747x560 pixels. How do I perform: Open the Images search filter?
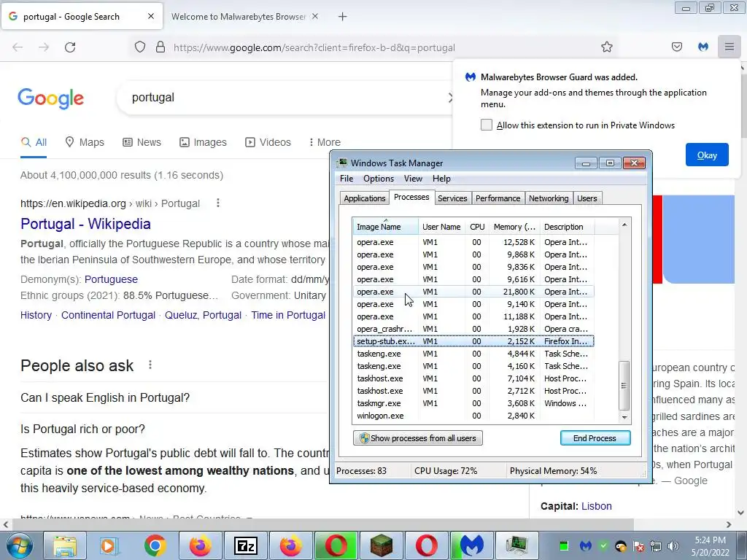(x=203, y=142)
